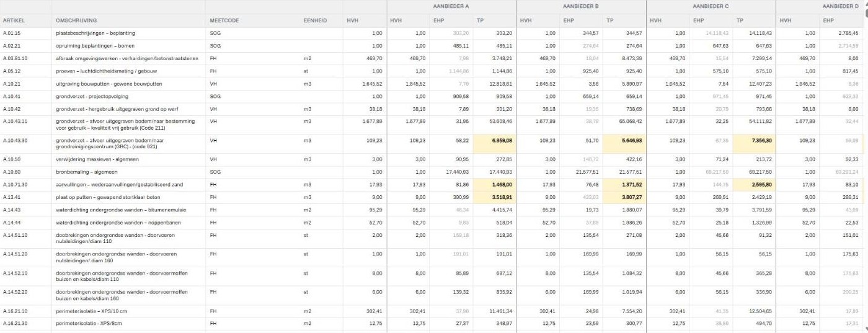Click Aanbieder B TP value 8.473,39

click(632, 58)
